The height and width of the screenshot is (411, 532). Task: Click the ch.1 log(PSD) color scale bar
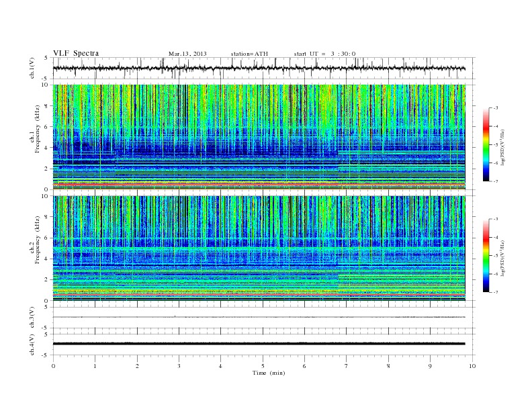[x=486, y=144]
